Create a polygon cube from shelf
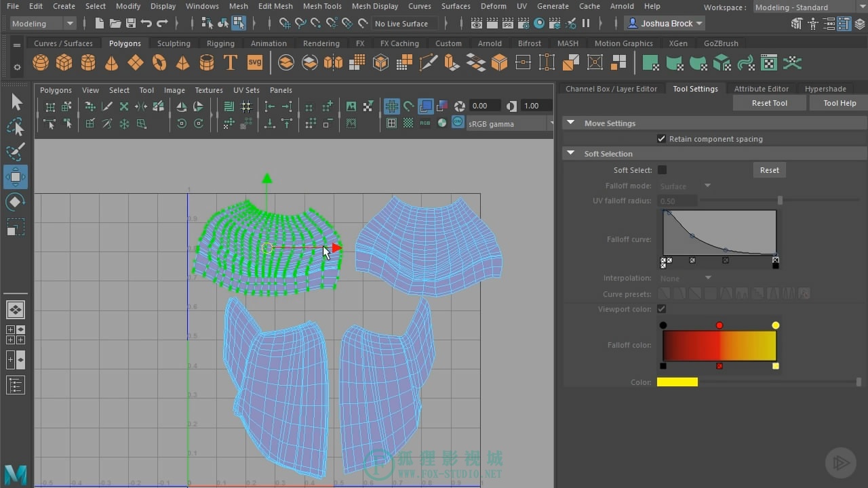Viewport: 868px width, 488px height. click(x=64, y=63)
